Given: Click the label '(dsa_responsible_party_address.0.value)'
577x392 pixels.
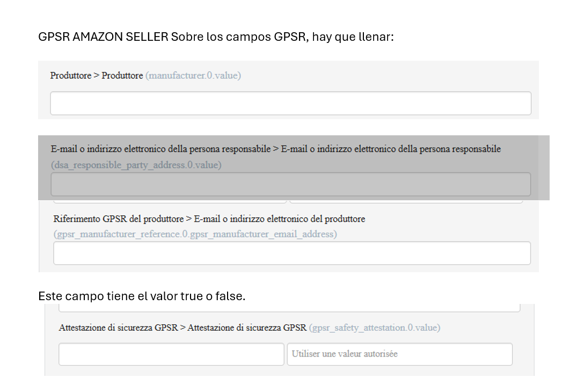Looking at the screenshot, I should click(136, 165).
